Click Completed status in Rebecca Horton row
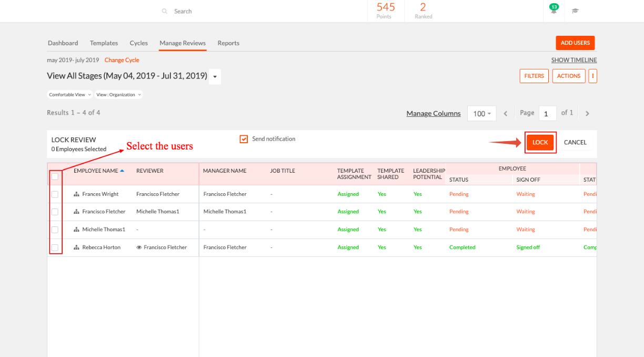644x357 pixels. tap(462, 247)
